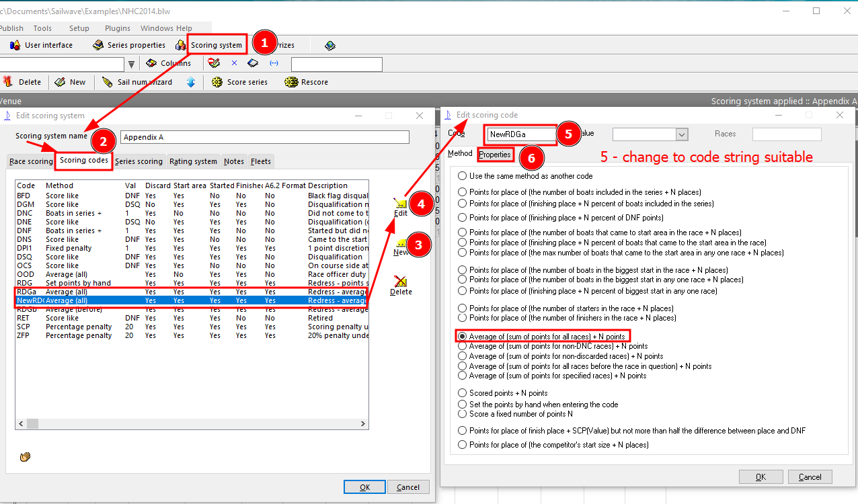This screenshot has height=504, width=858.
Task: Select the DSQ scoring code row
Action: point(192,257)
